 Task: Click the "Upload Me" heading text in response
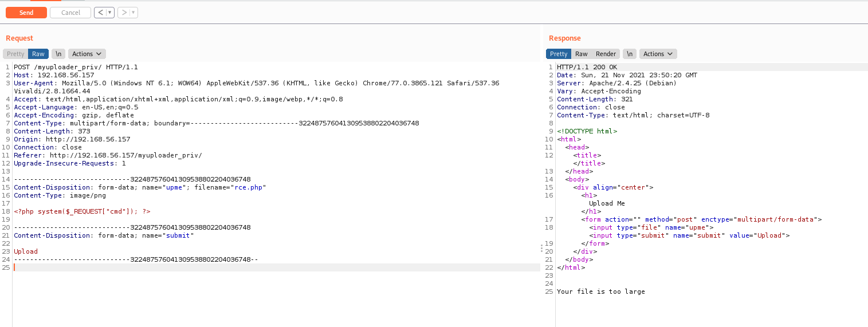pyautogui.click(x=607, y=203)
